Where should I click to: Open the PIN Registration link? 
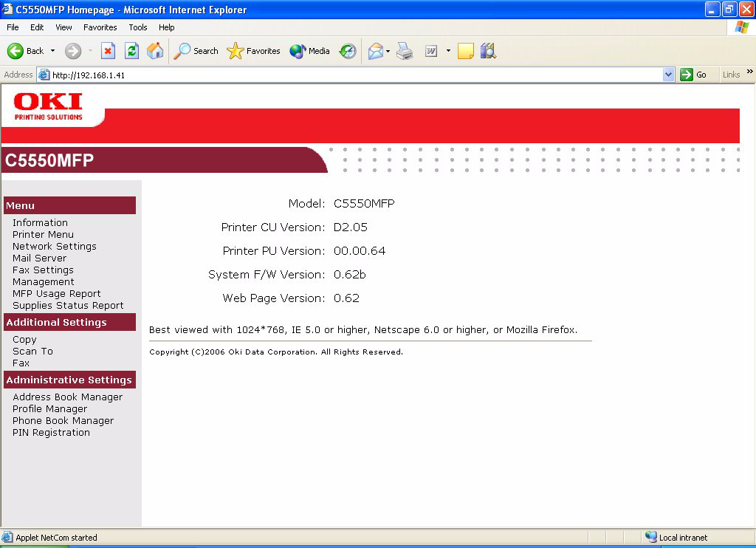51,433
